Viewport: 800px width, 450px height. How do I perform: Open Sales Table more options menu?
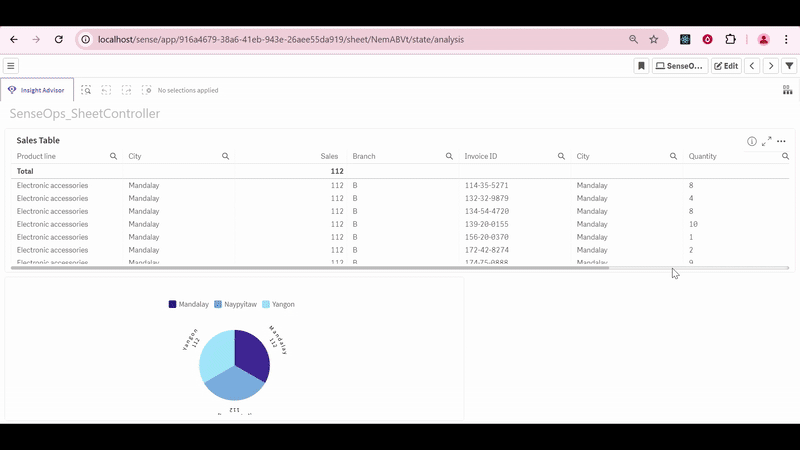click(781, 141)
